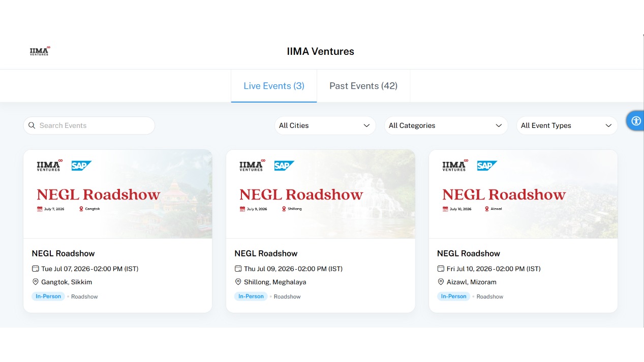This screenshot has width=644, height=362.
Task: Click calendar icon beside Fri Jul 10 date
Action: [x=441, y=269]
